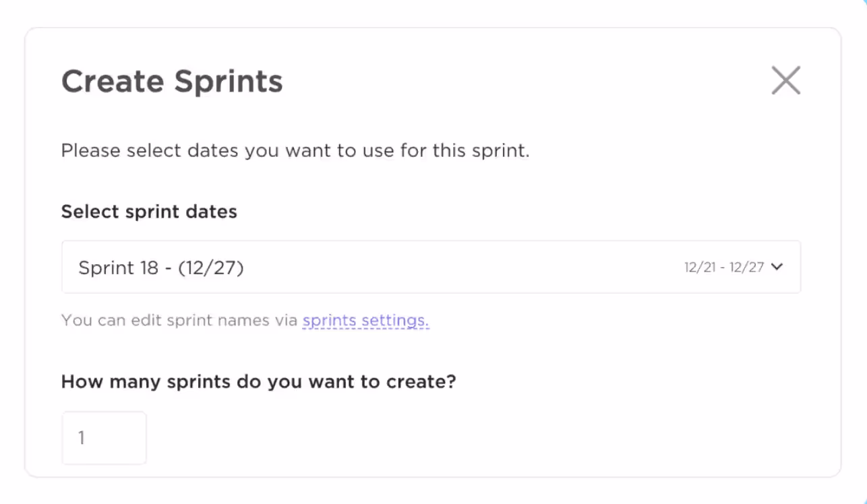Image resolution: width=867 pixels, height=504 pixels.
Task: Click the Sprint 18 - (12/27) label
Action: (161, 267)
